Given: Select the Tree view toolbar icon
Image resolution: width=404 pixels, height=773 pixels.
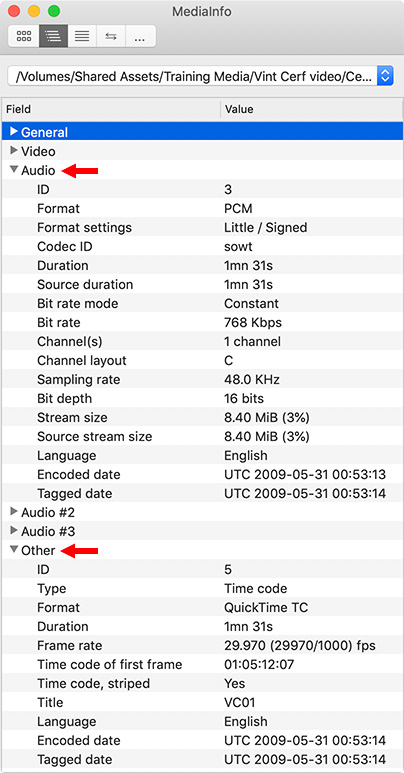Looking at the screenshot, I should pos(53,36).
